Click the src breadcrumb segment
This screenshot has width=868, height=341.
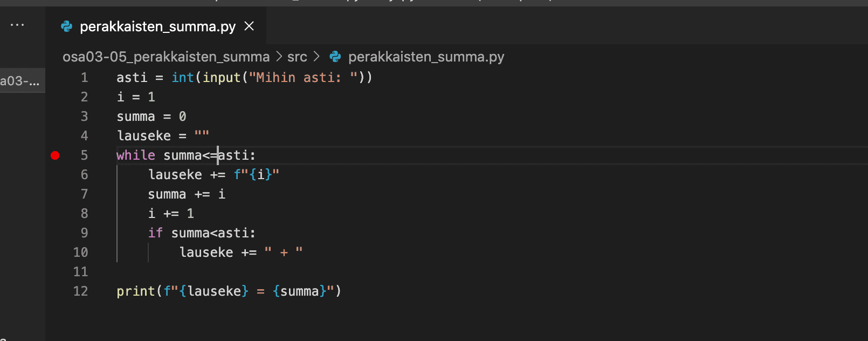coord(297,57)
